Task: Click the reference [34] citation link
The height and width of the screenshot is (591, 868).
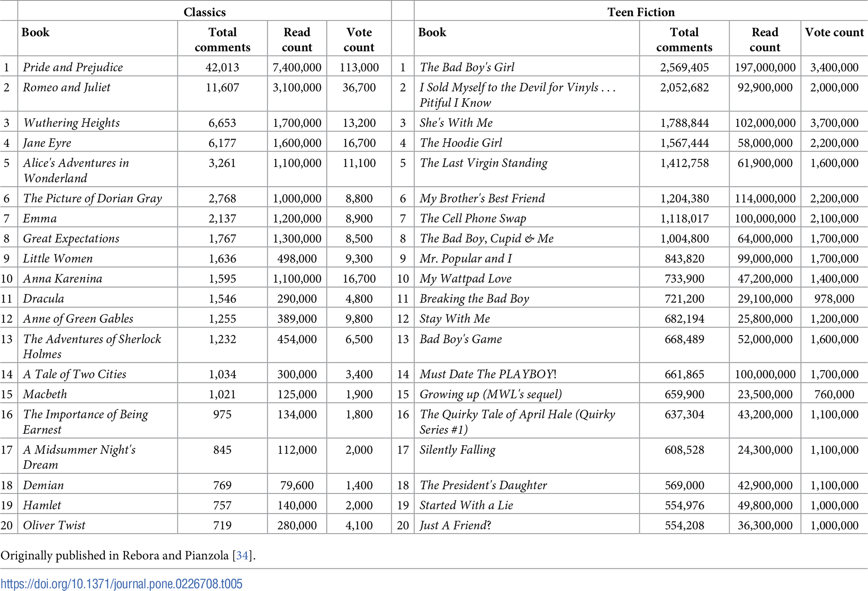Action: (x=242, y=555)
